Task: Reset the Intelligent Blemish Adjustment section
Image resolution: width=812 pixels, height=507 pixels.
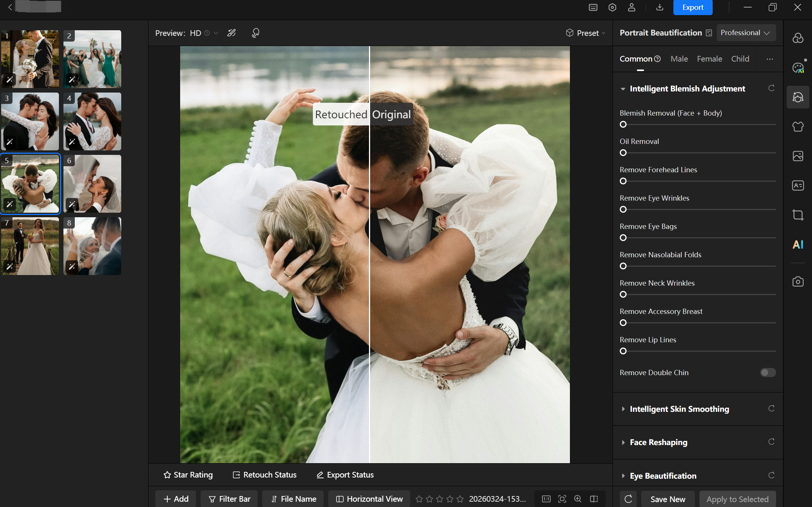Action: pyautogui.click(x=771, y=88)
